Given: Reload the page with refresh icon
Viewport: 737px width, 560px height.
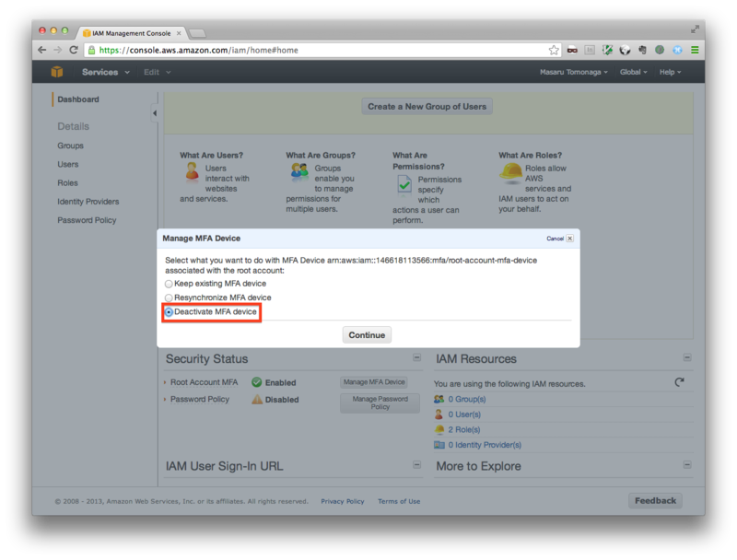Looking at the screenshot, I should coord(74,50).
